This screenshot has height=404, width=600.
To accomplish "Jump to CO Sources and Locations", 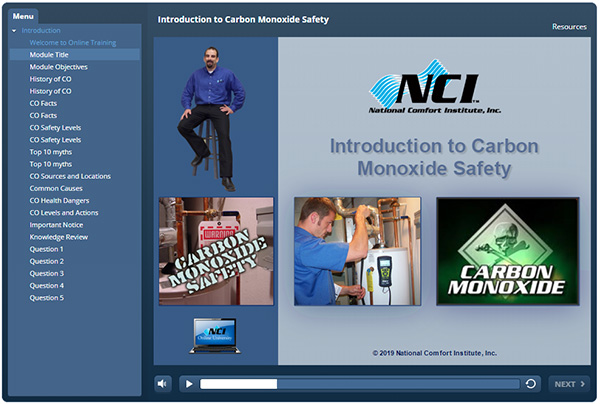I will pos(70,176).
